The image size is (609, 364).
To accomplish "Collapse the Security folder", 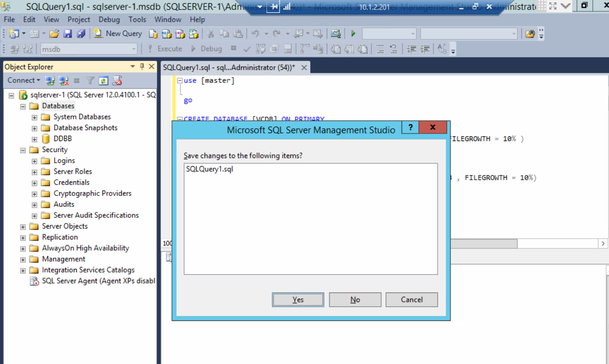I will pyautogui.click(x=23, y=150).
